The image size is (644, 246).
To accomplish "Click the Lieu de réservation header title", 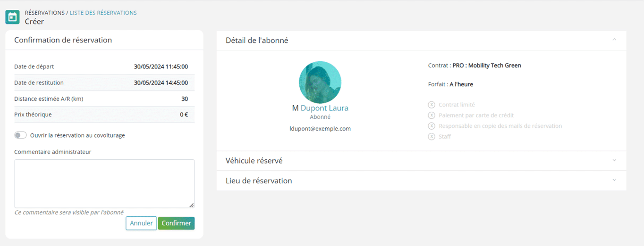I will 259,180.
